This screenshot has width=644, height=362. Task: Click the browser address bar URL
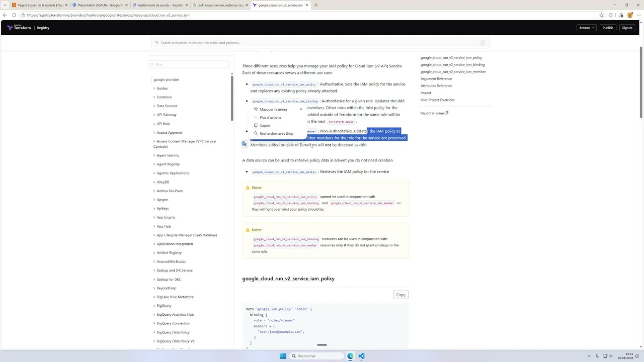pyautogui.click(x=108, y=15)
